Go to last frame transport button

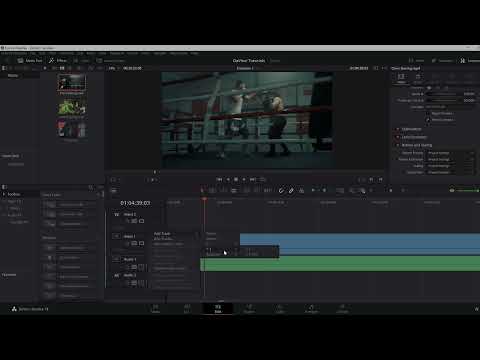click(x=253, y=180)
